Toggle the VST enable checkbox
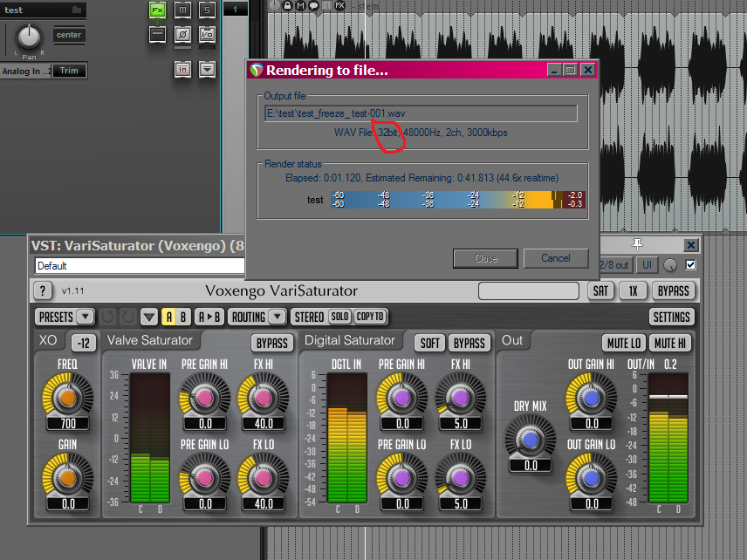 (690, 265)
